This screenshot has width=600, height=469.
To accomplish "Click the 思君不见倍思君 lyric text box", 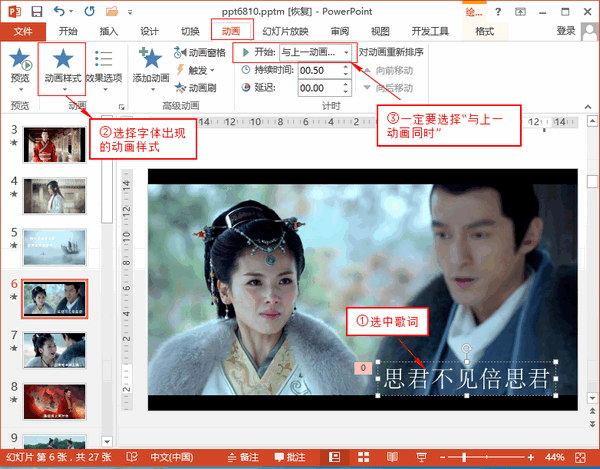I will 466,379.
